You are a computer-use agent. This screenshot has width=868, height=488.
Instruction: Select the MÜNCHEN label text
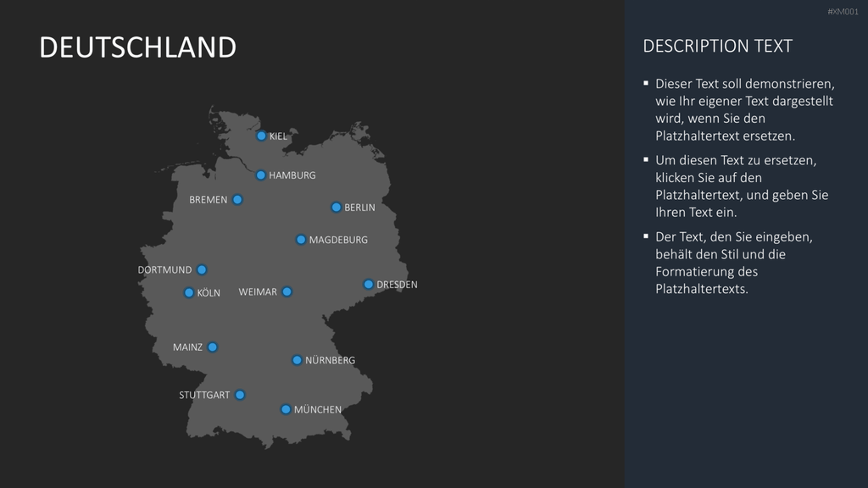pos(318,409)
